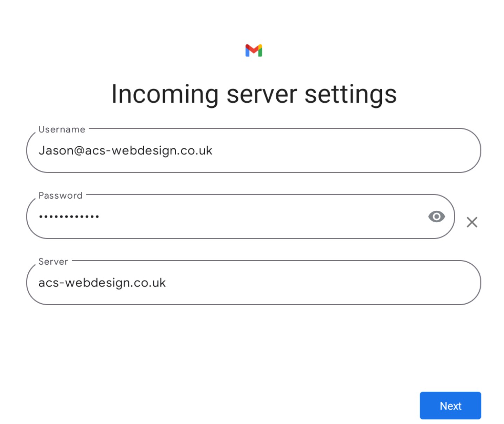The image size is (504, 424).
Task: Select the Username field label
Action: click(x=62, y=129)
